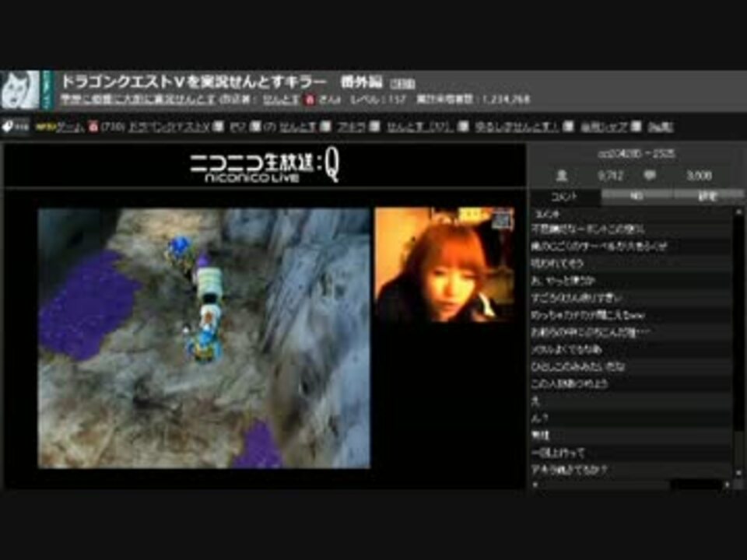Select the last comment asking about アキラ
747x560 pixels.
(631, 470)
